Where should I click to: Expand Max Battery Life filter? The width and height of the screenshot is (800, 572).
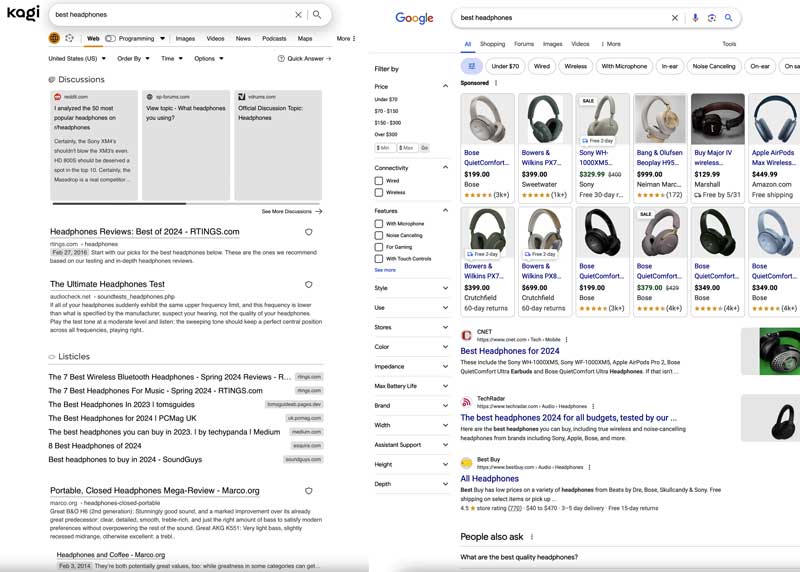(x=445, y=386)
